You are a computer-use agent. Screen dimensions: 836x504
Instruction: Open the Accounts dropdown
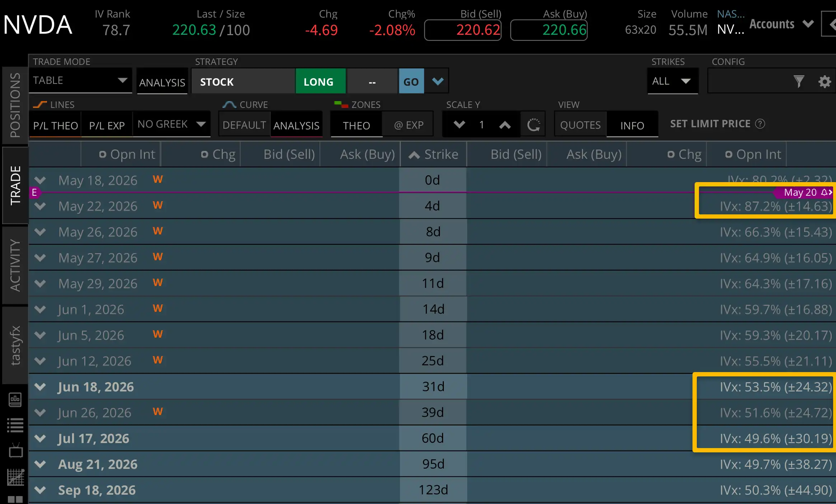782,24
